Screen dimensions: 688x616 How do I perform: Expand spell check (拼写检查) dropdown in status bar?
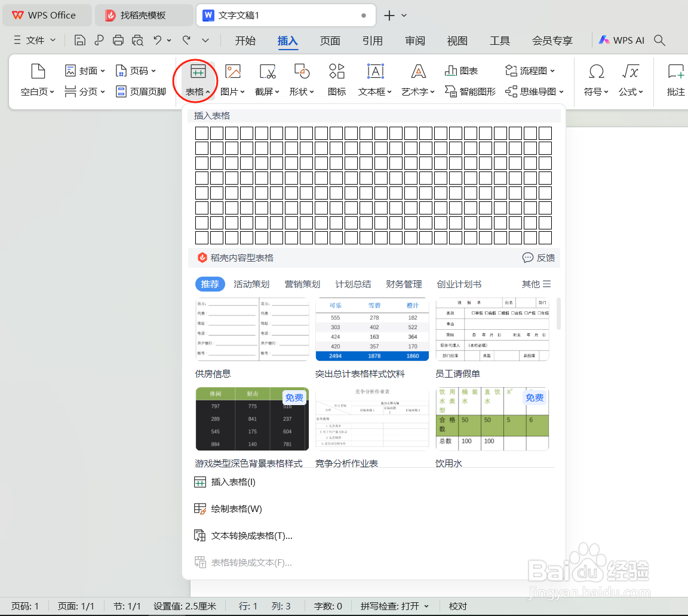pyautogui.click(x=426, y=606)
